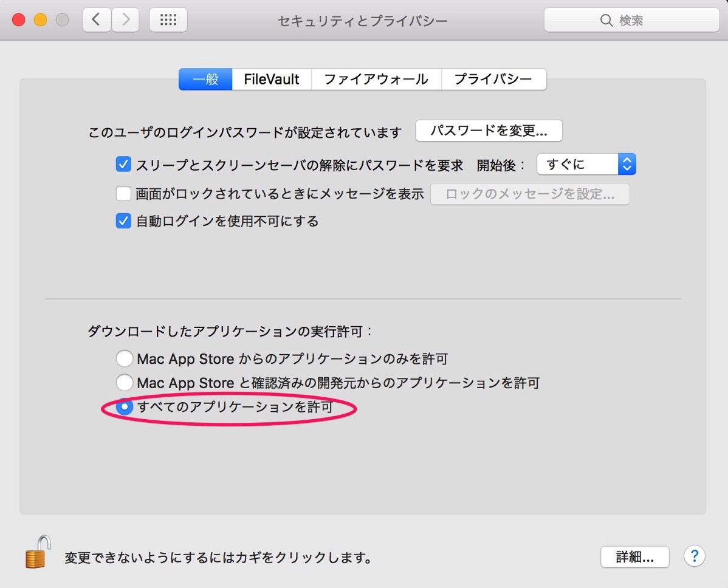The height and width of the screenshot is (588, 728).
Task: Open the 詳細 advanced button
Action: pos(634,556)
